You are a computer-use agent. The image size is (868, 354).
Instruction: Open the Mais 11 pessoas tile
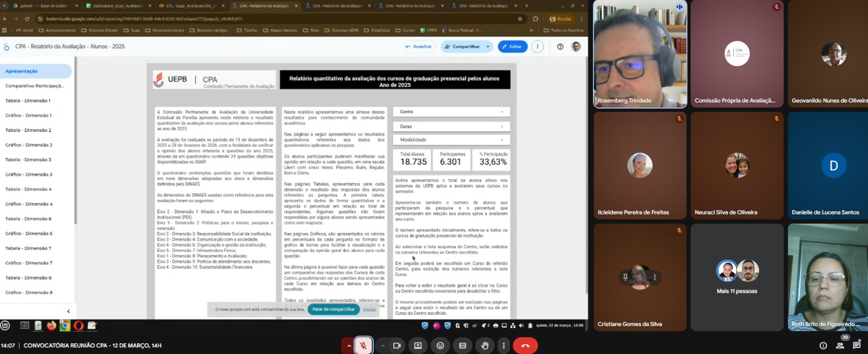pyautogui.click(x=737, y=277)
